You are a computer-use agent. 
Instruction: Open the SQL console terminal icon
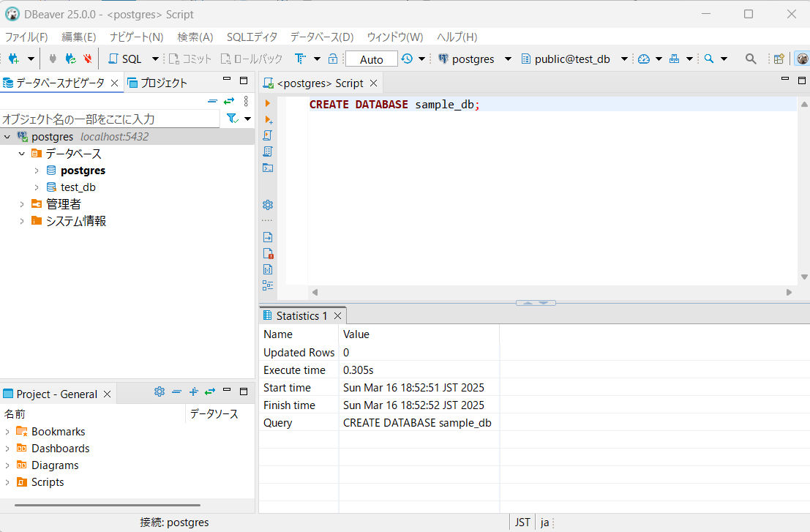pyautogui.click(x=268, y=168)
